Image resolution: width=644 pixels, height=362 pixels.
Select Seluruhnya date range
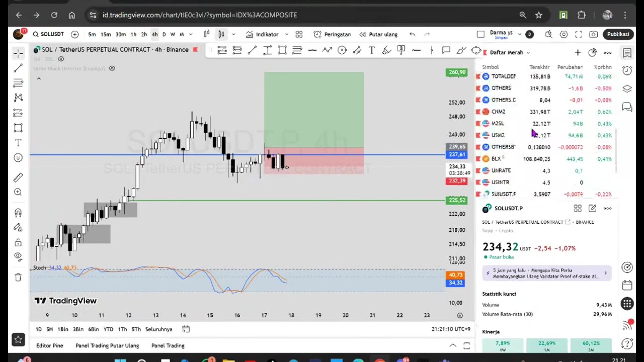(x=159, y=329)
